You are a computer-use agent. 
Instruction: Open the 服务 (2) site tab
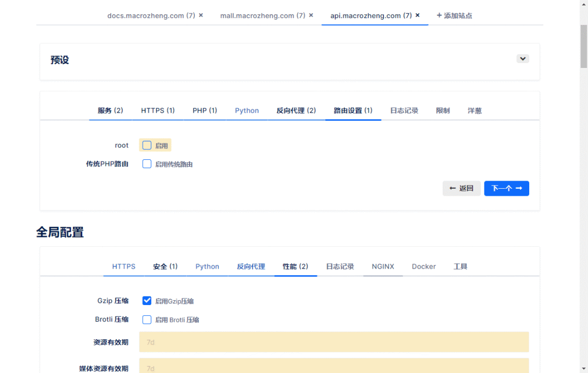tap(110, 110)
